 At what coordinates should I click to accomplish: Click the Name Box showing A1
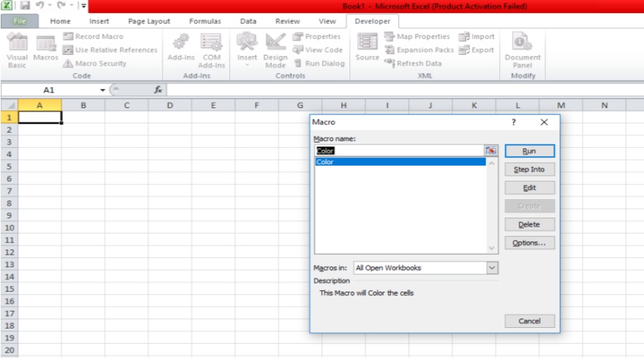pyautogui.click(x=49, y=90)
